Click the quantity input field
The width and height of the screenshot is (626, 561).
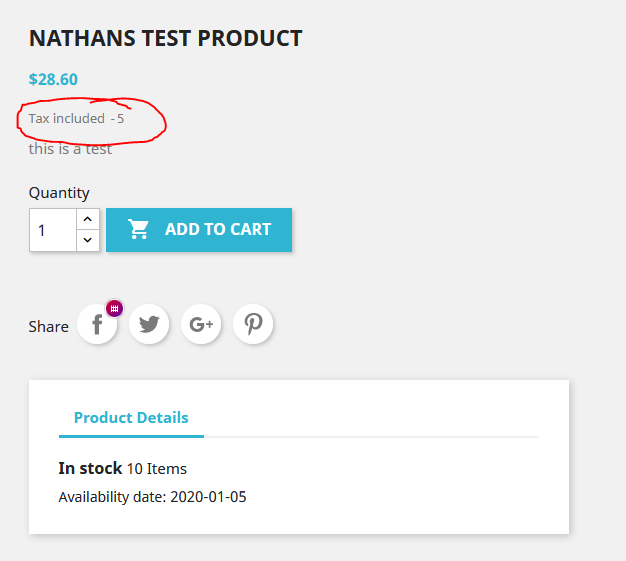[x=54, y=230]
